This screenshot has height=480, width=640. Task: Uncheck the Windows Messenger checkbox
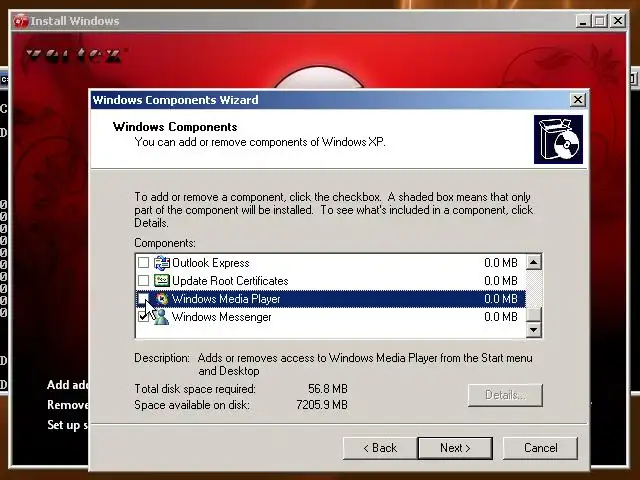point(143,316)
